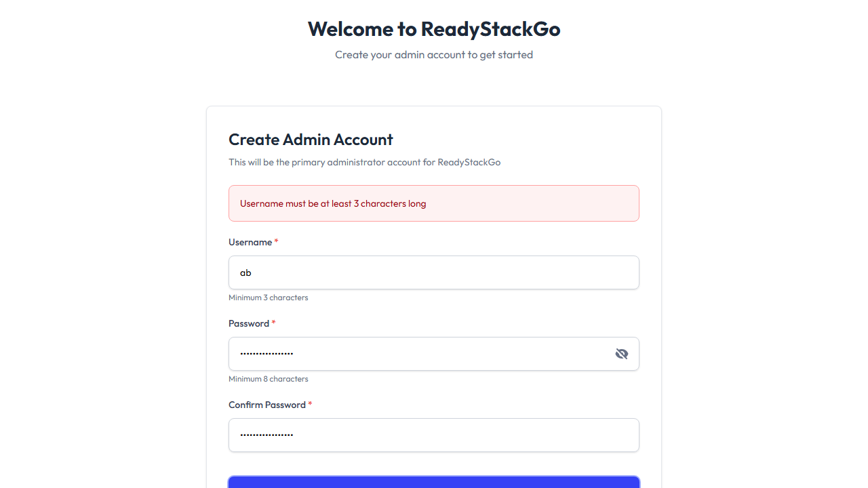Click the red username length error message
Image resolution: width=868 pixels, height=488 pixels.
tap(333, 203)
